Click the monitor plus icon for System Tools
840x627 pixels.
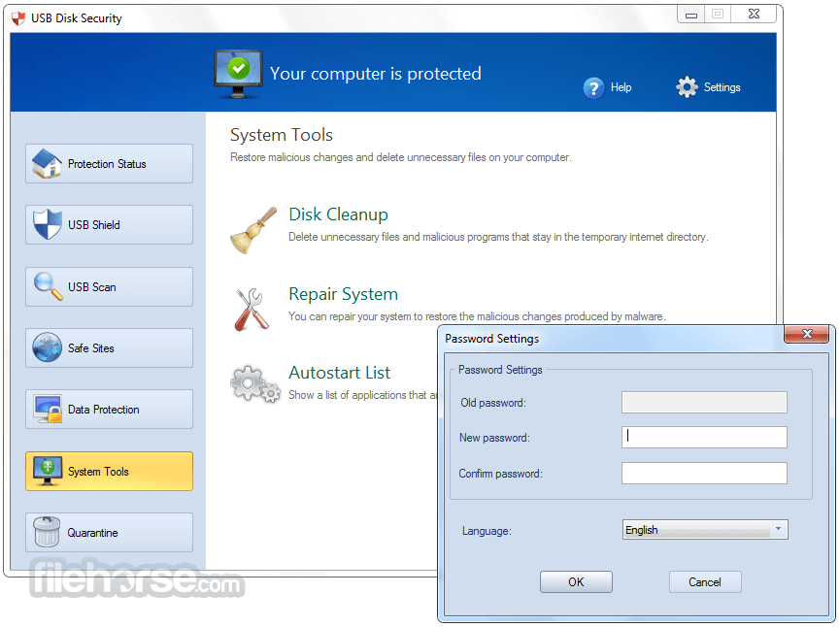coord(48,471)
